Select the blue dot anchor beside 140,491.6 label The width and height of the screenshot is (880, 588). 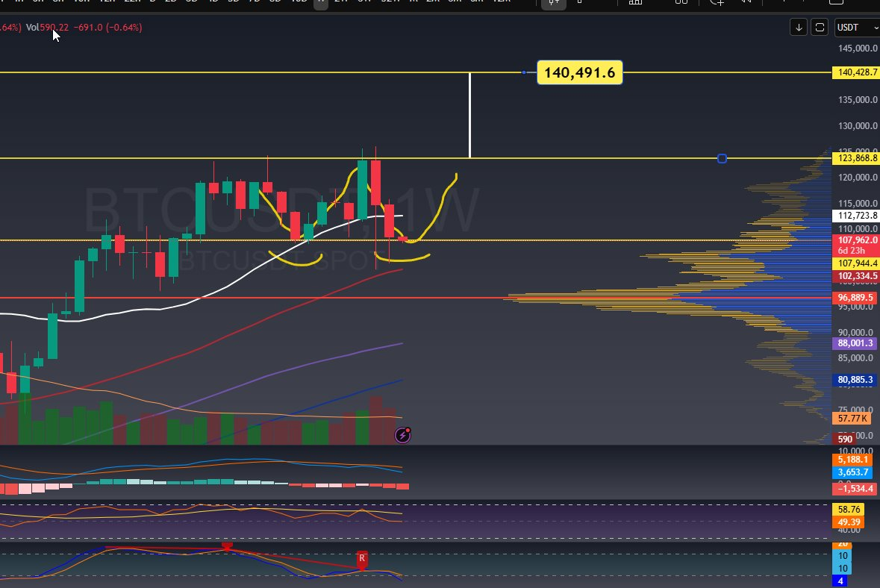click(x=525, y=72)
